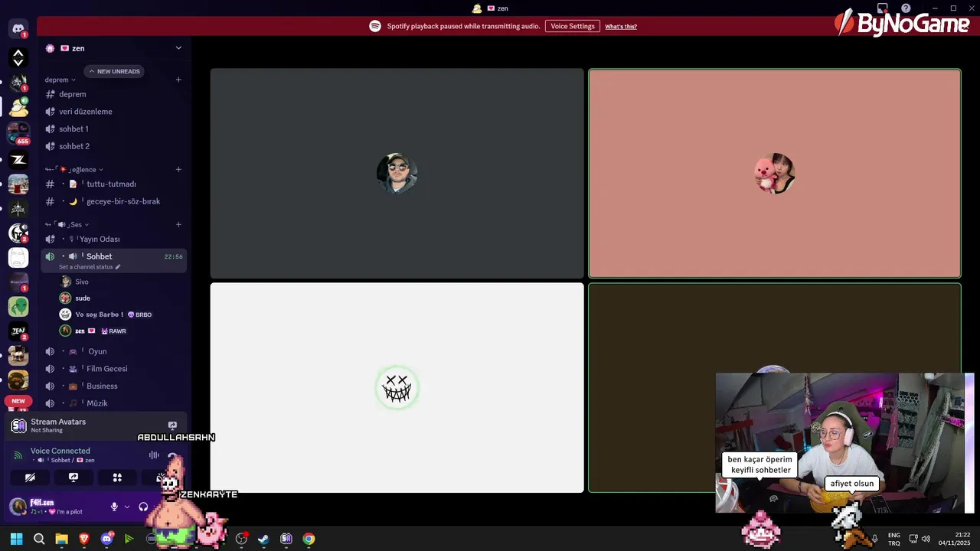This screenshot has height=551, width=980.
Task: Jump to NEW UNREADS
Action: pyautogui.click(x=114, y=71)
